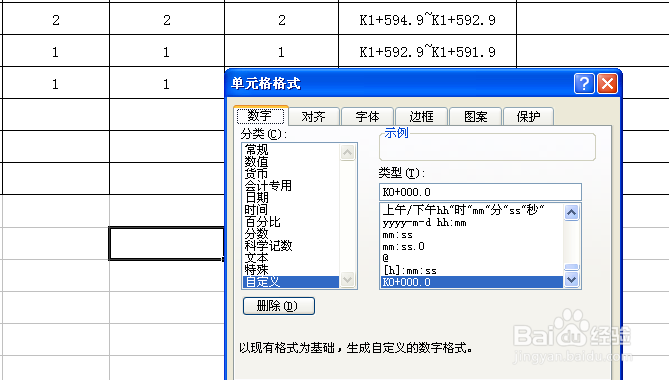669x380 pixels.
Task: Switch to the 图案 tab
Action: coord(475,116)
